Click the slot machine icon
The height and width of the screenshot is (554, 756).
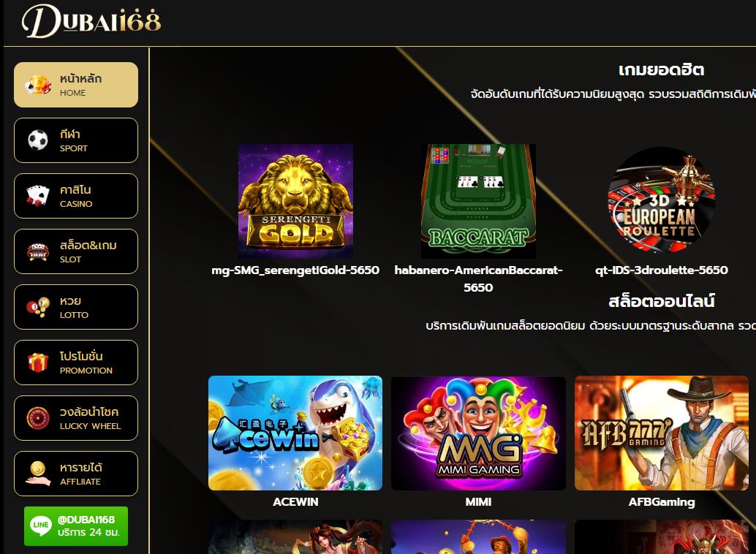pos(38,251)
